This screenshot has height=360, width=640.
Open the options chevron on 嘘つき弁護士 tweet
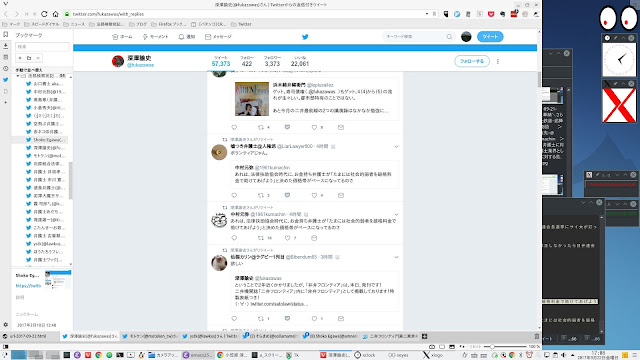[396, 147]
